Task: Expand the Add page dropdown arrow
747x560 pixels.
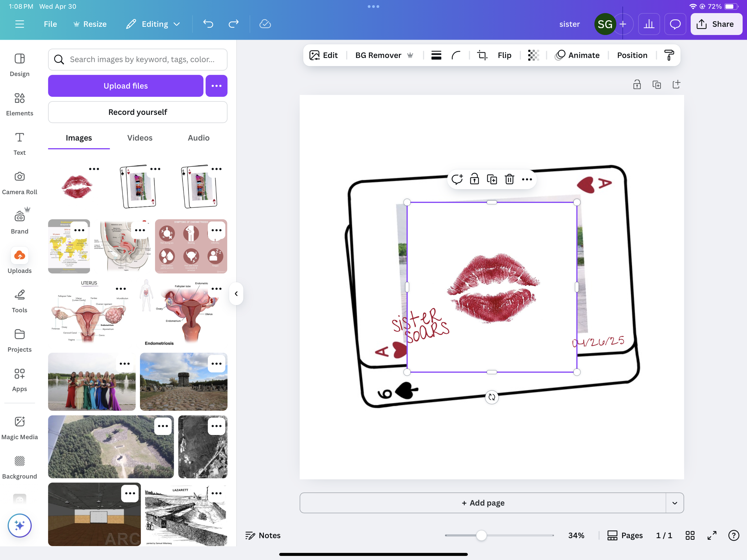Action: 675,503
